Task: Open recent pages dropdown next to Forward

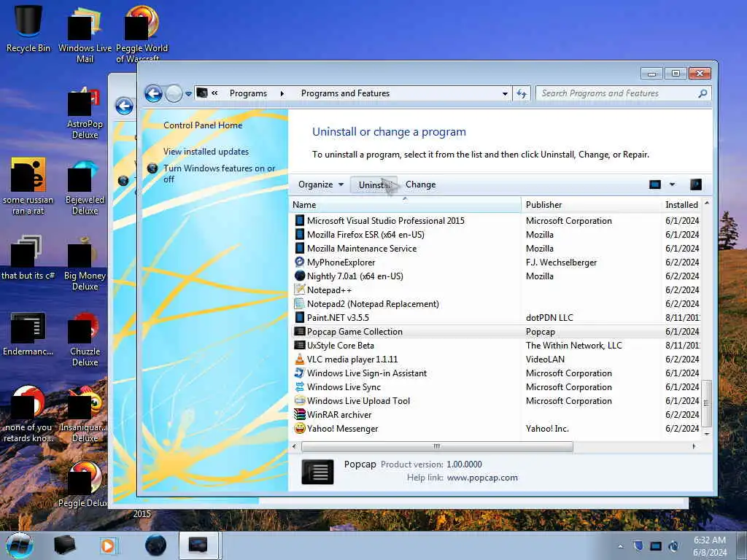Action: [188, 94]
